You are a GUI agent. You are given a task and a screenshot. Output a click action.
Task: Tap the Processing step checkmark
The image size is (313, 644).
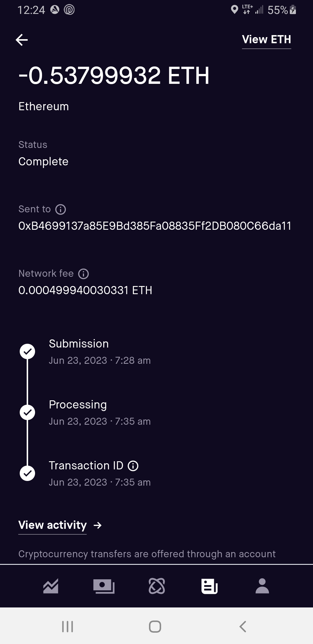coord(27,413)
